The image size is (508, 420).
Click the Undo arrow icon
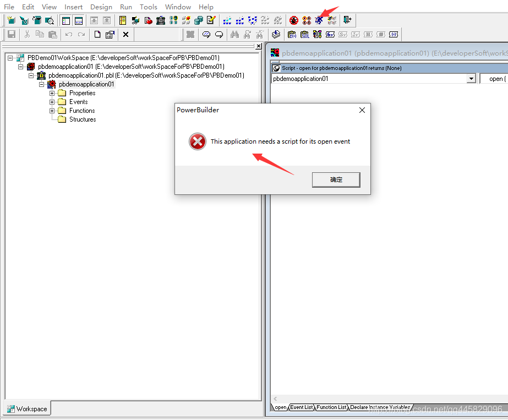69,34
